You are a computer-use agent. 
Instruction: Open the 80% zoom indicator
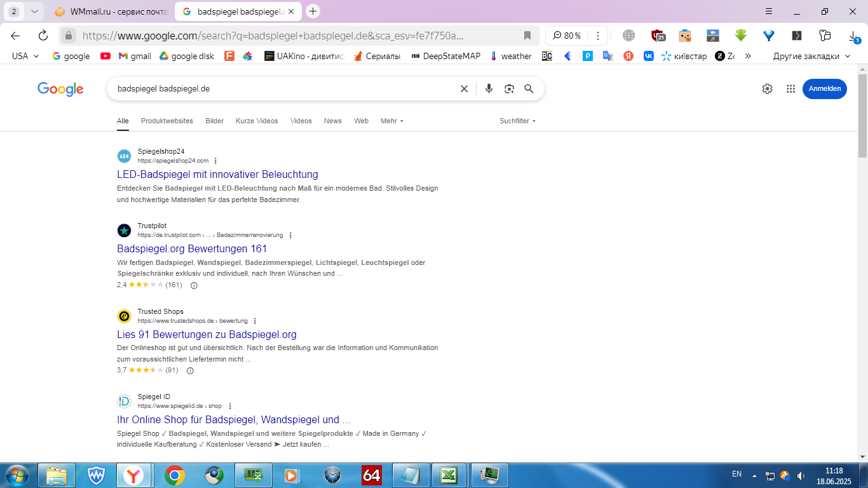click(x=567, y=36)
